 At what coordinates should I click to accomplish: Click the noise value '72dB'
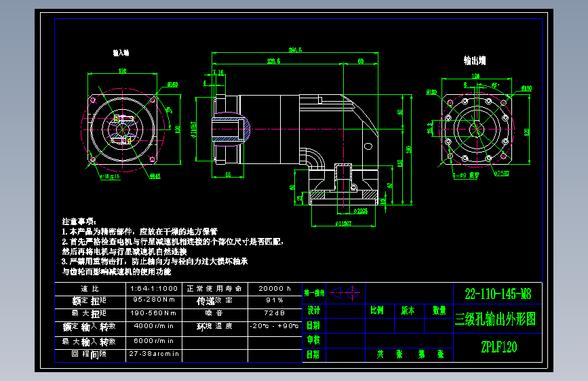[275, 313]
